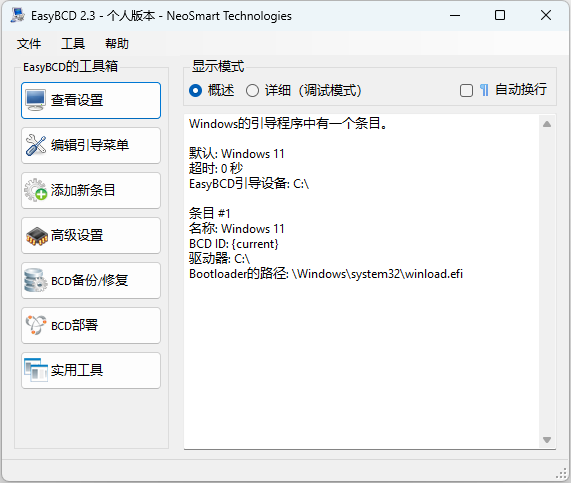Click the '条目 #1' line

point(210,213)
